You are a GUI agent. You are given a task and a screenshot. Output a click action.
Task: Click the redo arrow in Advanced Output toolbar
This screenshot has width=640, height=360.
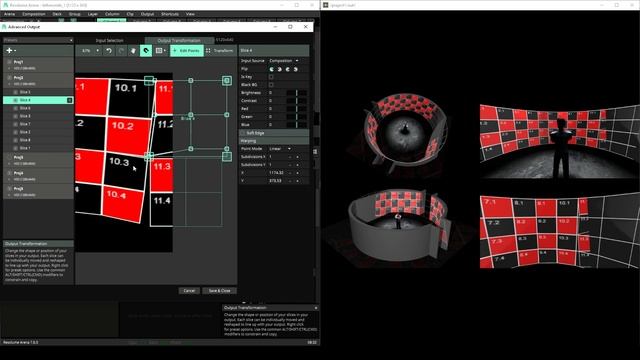121,51
